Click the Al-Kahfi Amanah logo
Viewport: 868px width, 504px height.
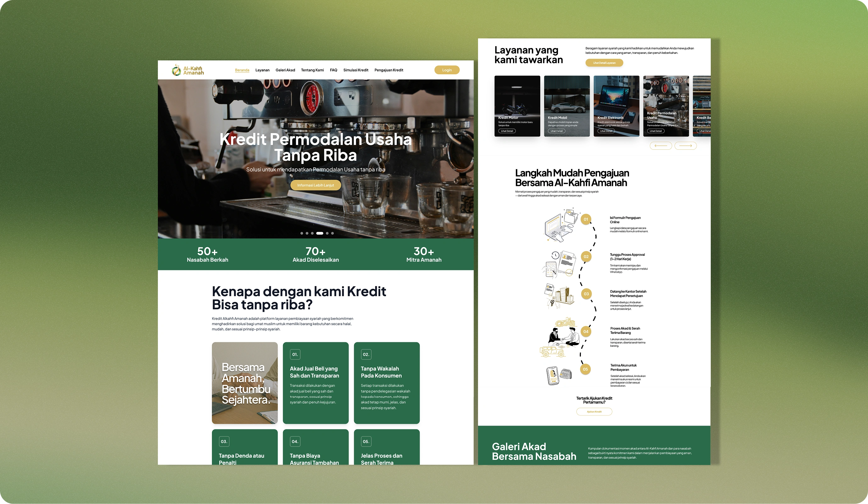tap(188, 70)
